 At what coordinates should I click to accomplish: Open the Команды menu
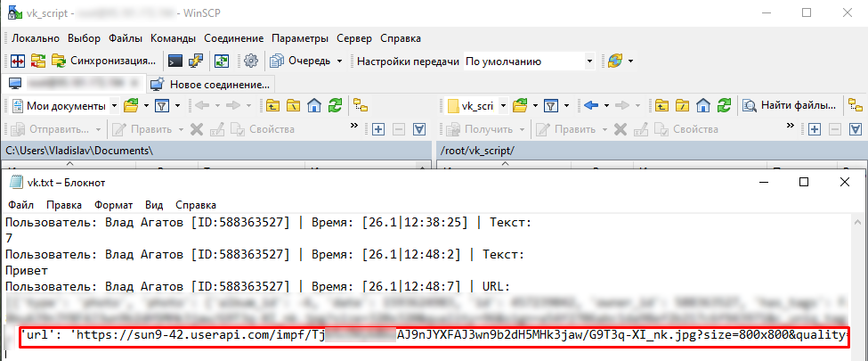[x=174, y=38]
